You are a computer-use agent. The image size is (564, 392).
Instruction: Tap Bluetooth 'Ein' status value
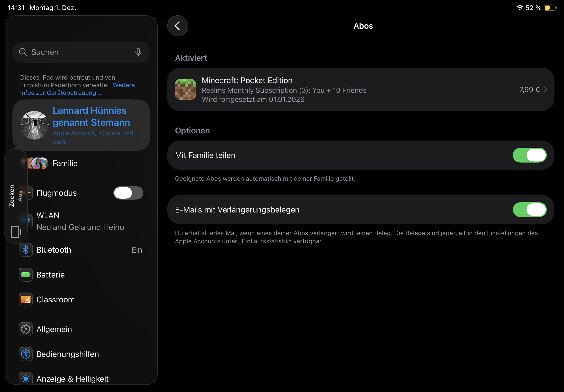(137, 250)
